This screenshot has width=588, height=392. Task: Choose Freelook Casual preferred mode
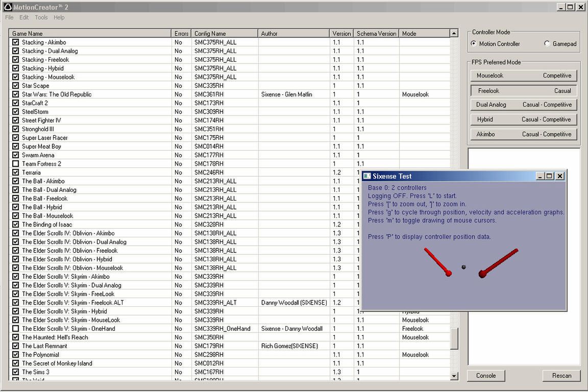coord(524,90)
